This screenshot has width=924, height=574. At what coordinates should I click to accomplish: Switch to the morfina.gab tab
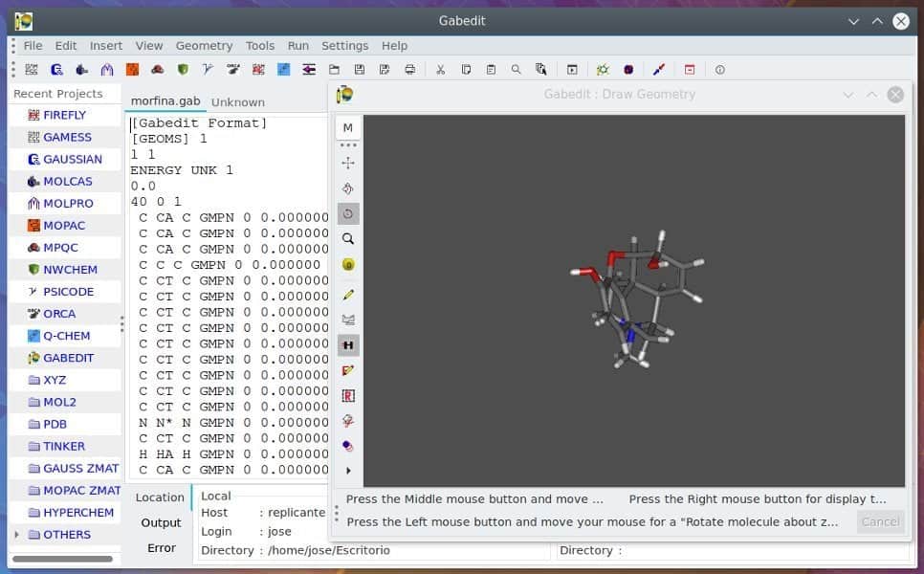click(165, 101)
